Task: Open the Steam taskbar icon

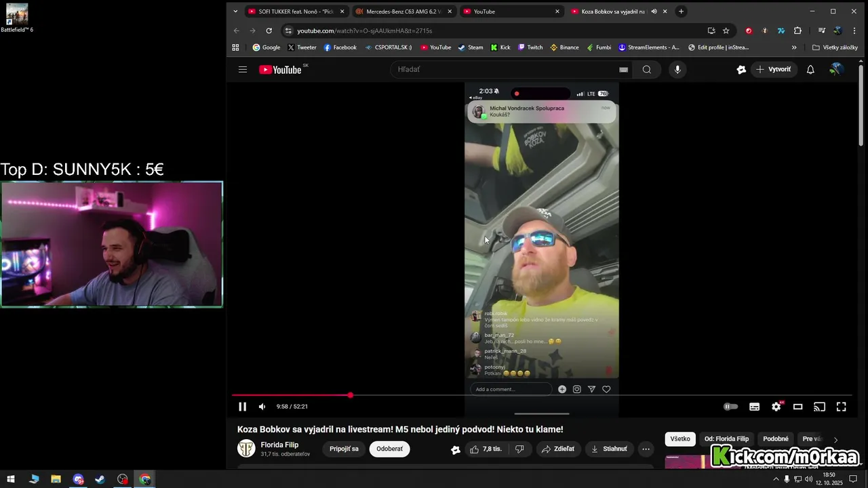Action: (100, 479)
